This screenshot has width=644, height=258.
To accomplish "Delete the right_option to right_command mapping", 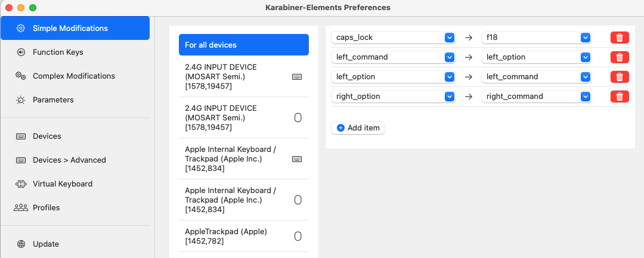I will tap(620, 97).
